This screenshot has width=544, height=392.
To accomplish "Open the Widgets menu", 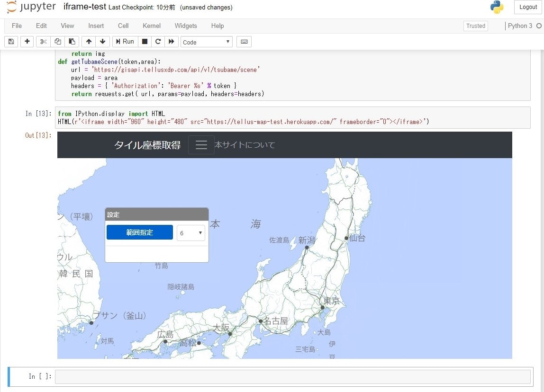I will tap(186, 26).
